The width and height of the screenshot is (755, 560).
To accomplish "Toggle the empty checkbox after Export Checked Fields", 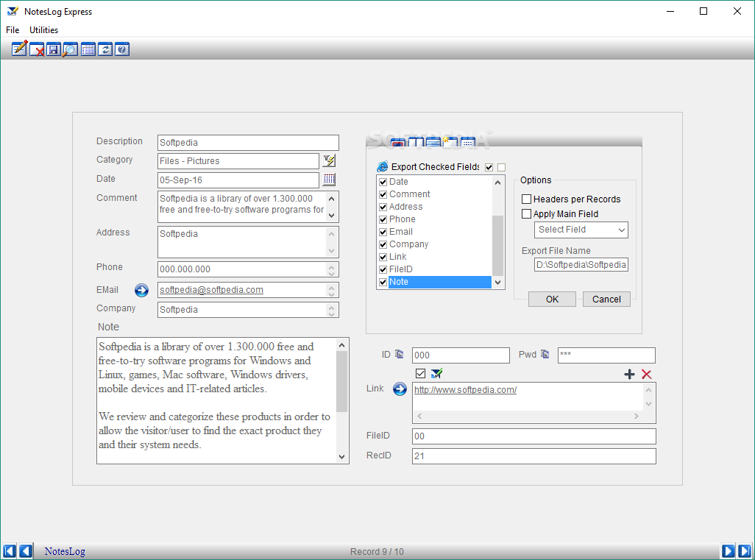I will coord(502,167).
